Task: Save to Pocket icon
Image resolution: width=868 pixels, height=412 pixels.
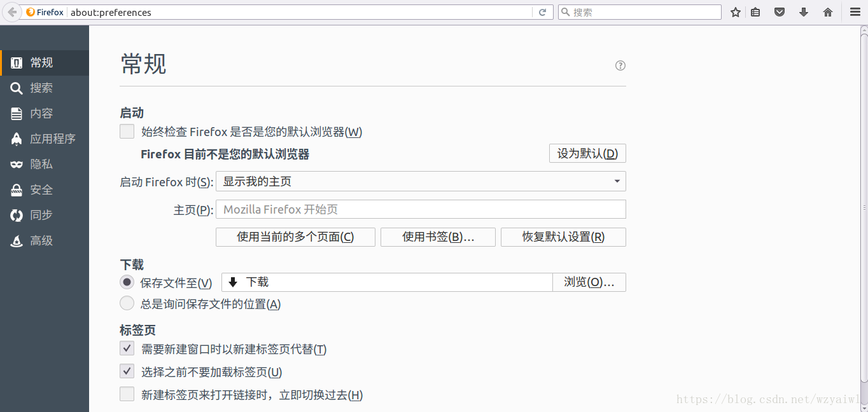Action: (779, 12)
